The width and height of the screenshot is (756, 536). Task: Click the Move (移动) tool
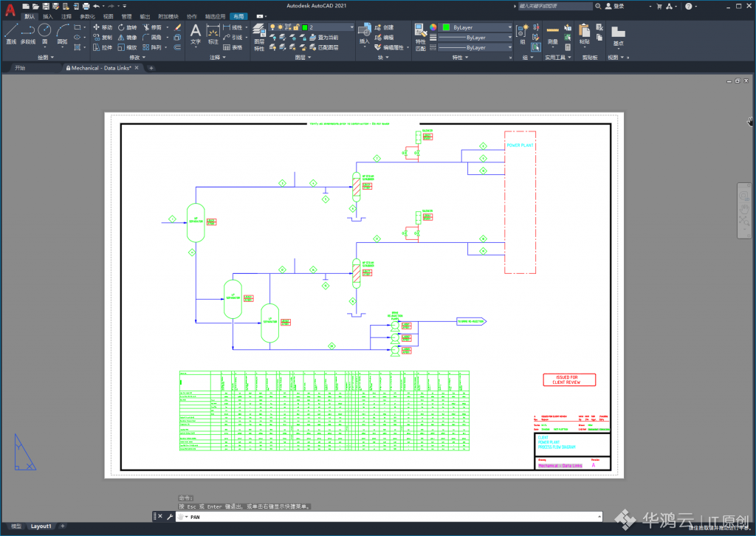[102, 27]
